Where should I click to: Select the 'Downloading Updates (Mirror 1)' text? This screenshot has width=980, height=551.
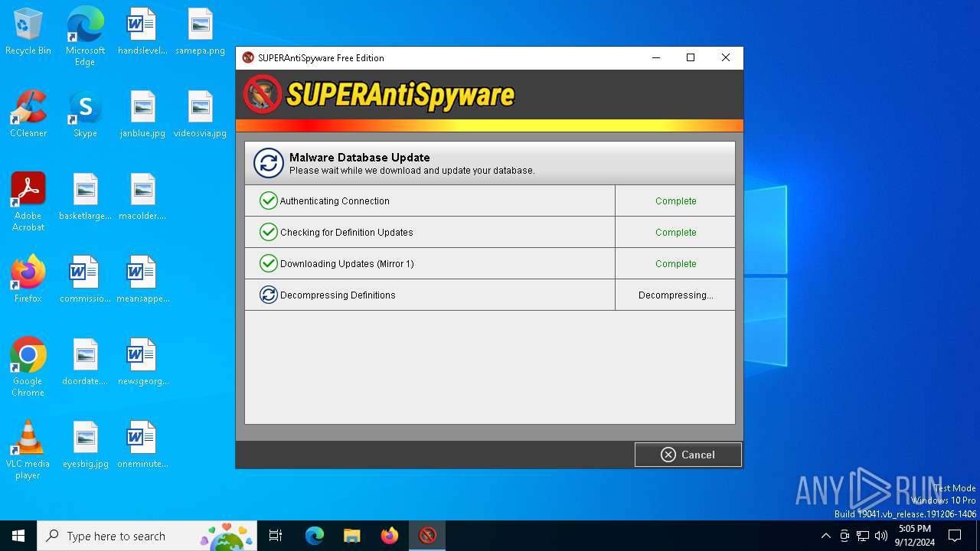coord(347,264)
